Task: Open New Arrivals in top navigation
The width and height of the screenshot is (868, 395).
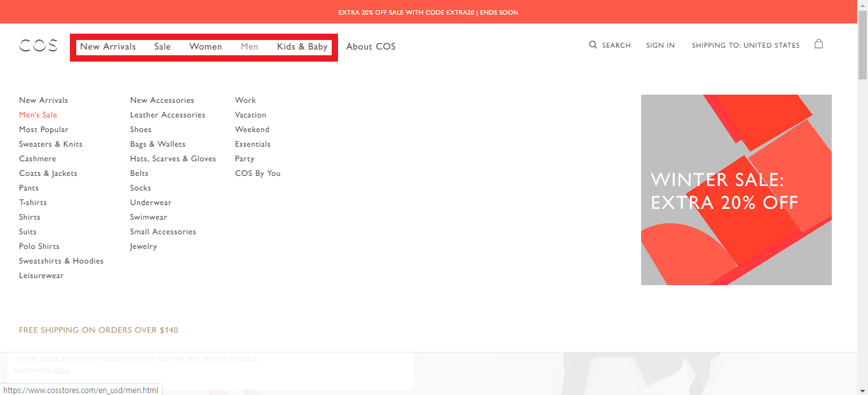Action: pyautogui.click(x=108, y=46)
